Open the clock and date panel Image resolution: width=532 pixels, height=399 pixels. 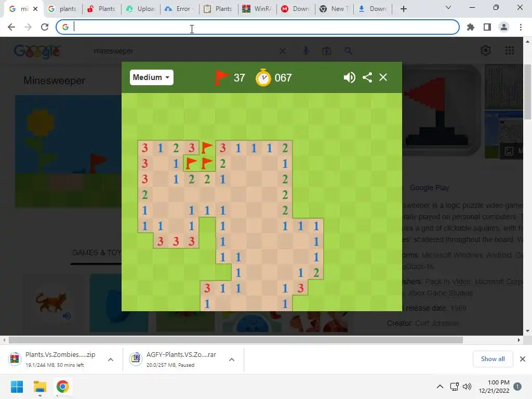point(494,387)
